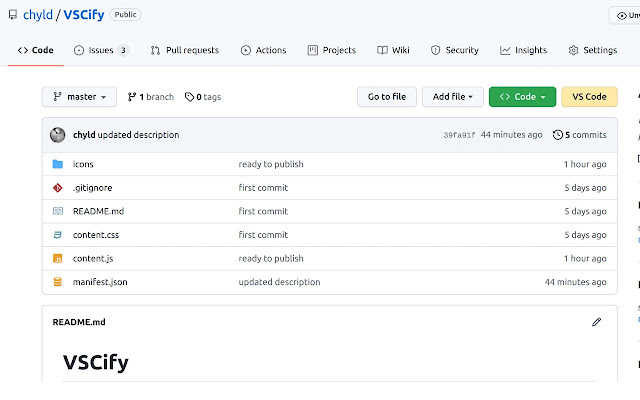Click the Public visibility badge
The image size is (640, 400).
coord(125,15)
